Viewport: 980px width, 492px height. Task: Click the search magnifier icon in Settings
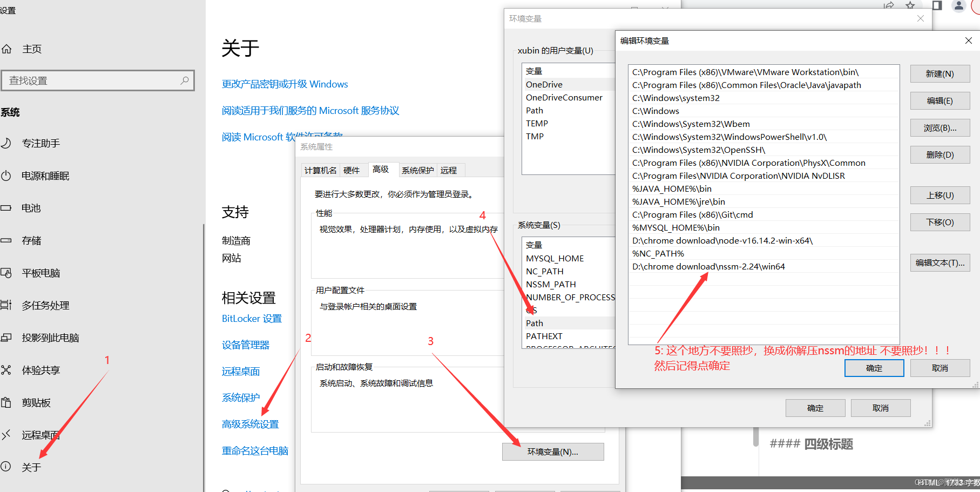click(185, 80)
